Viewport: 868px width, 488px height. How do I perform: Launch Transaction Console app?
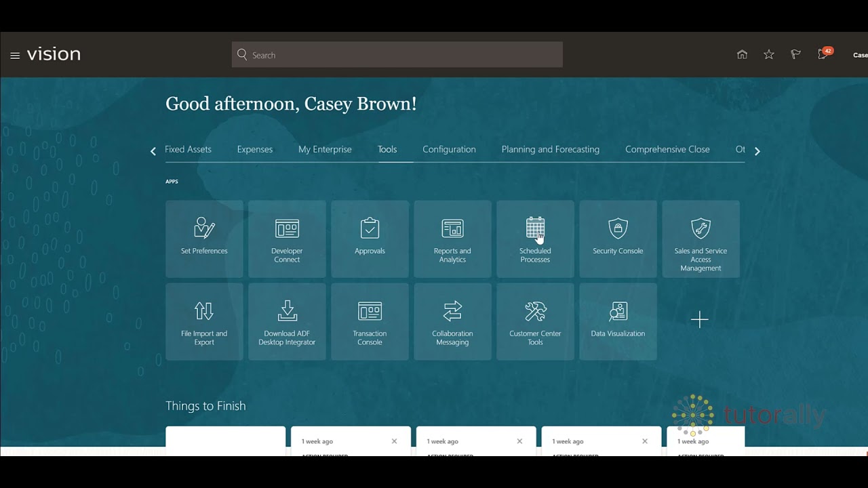point(370,321)
